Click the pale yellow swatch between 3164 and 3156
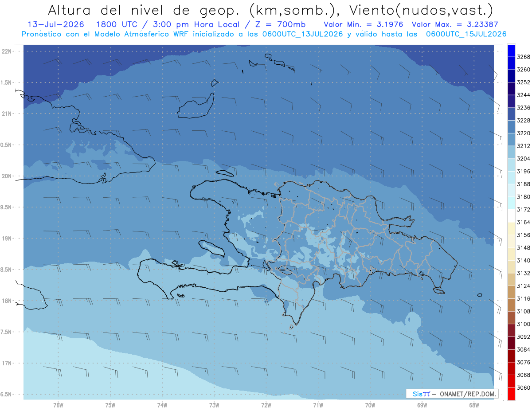The width and height of the screenshot is (532, 411). coord(511,228)
